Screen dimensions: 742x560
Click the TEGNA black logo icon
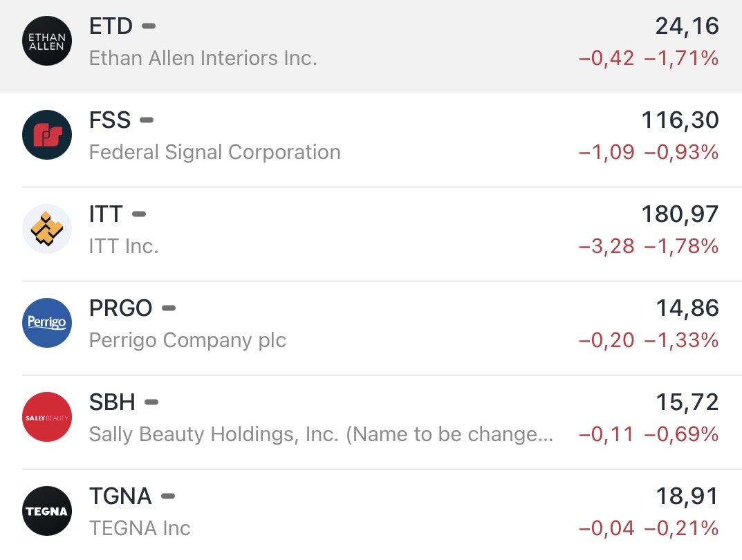pyautogui.click(x=47, y=511)
